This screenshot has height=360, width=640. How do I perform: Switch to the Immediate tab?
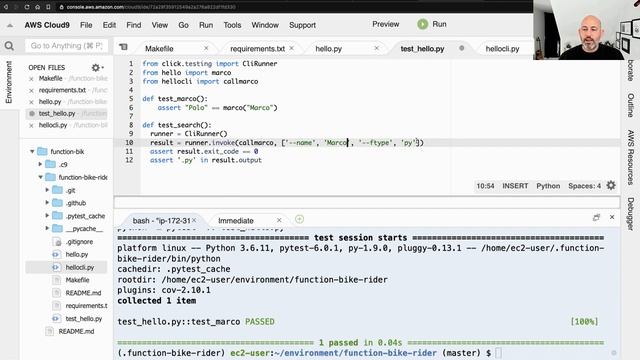click(236, 220)
